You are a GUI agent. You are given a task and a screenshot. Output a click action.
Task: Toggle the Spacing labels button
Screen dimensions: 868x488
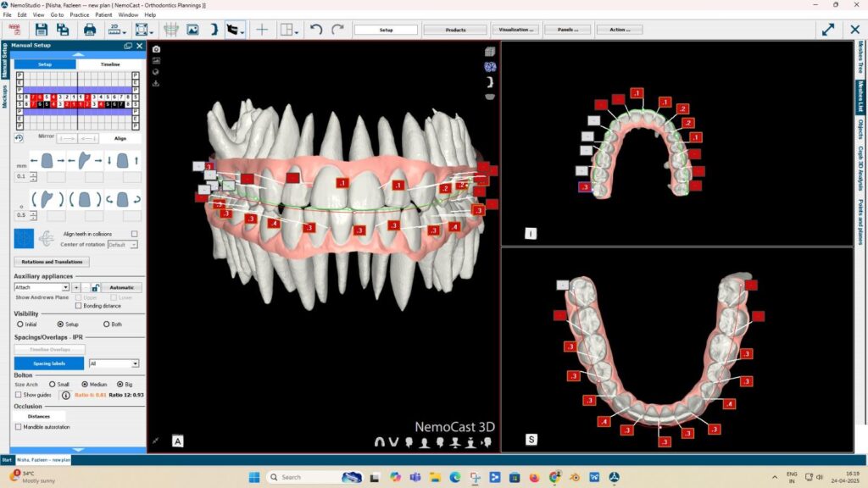click(48, 363)
